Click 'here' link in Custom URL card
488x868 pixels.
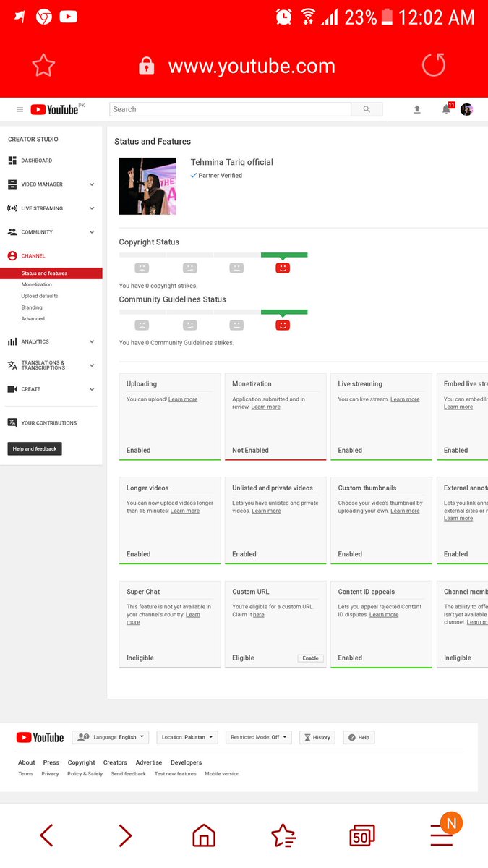259,615
